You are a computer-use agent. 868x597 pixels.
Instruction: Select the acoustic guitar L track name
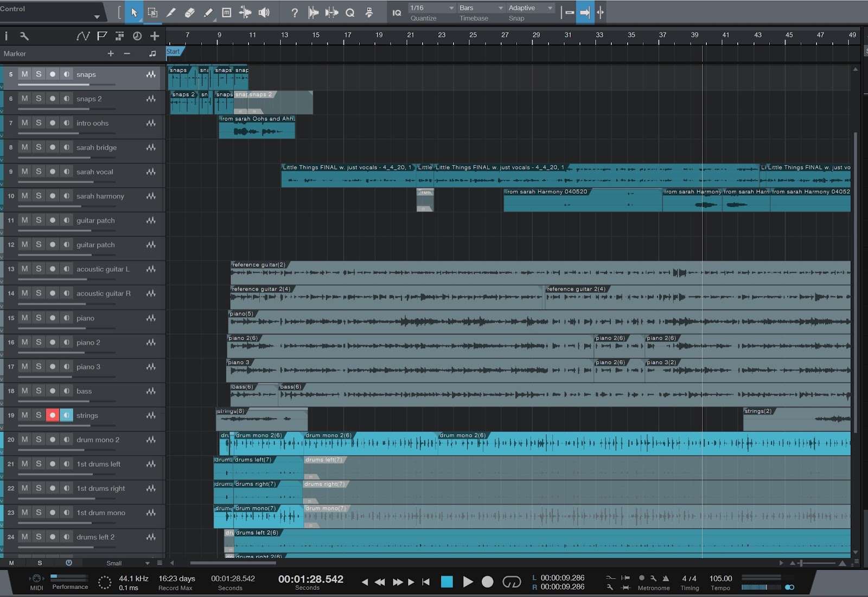click(x=103, y=269)
